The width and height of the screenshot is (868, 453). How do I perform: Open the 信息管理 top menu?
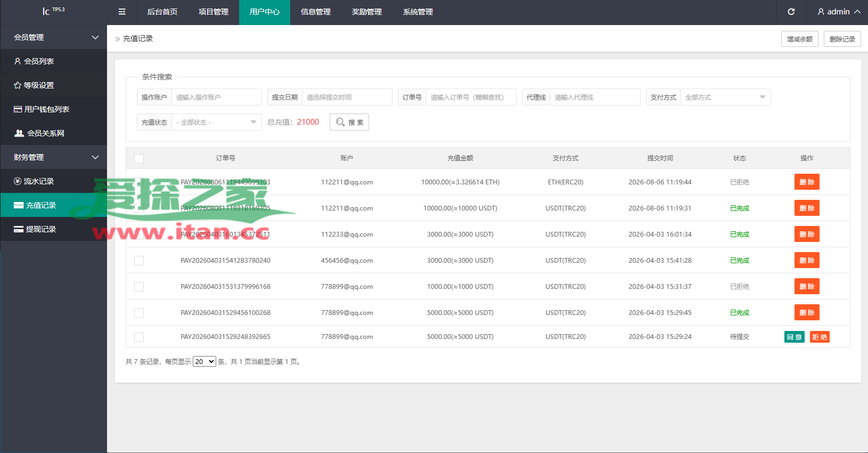[316, 12]
